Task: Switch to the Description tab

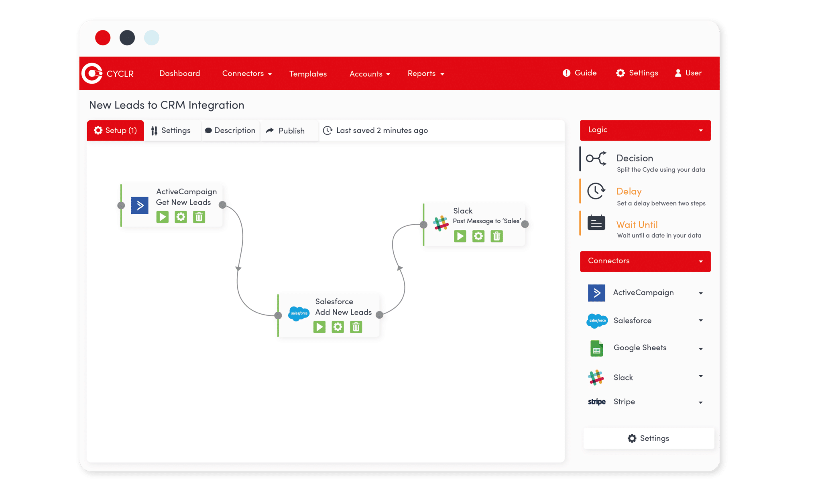Action: coord(230,130)
